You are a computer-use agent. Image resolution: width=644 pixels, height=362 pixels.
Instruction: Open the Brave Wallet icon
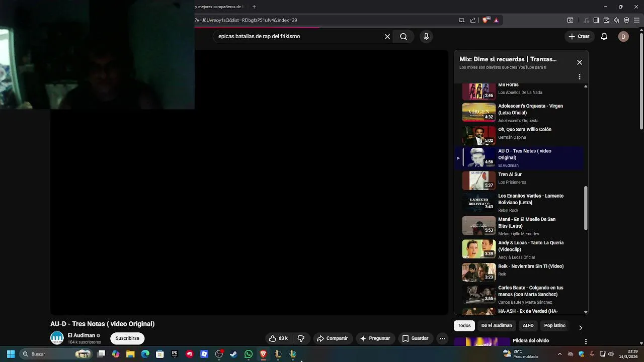tap(606, 20)
